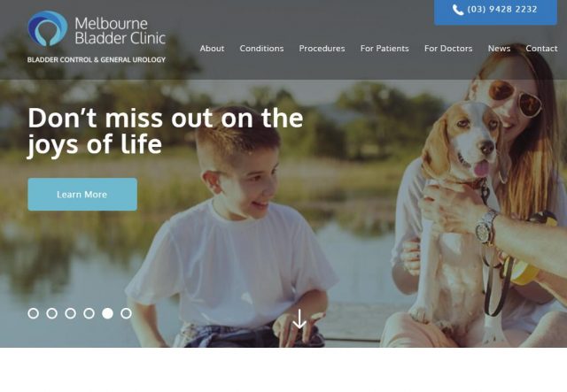Screen dimensions: 567x392
Task: Select the second slider dot
Action: pos(51,313)
